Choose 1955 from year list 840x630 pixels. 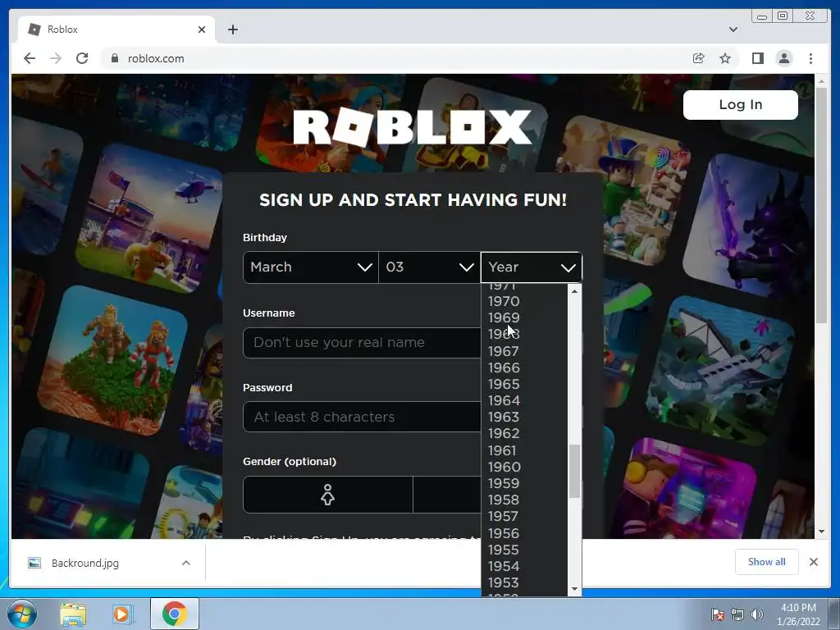click(x=524, y=550)
